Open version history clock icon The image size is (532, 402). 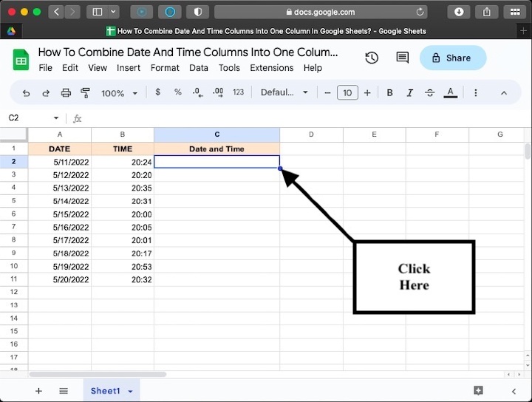372,58
